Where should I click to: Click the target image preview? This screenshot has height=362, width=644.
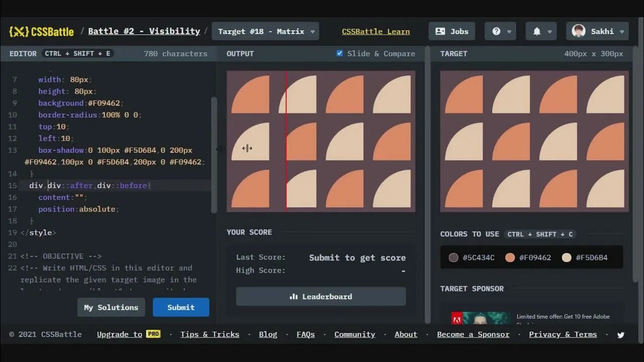tap(534, 141)
